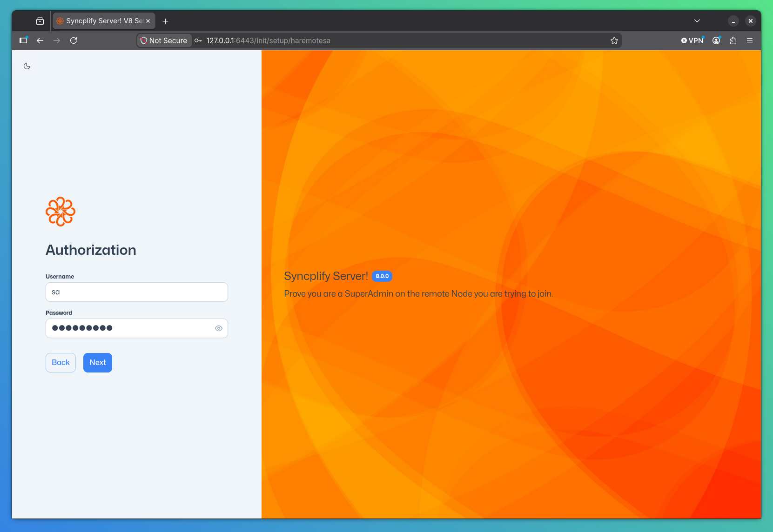Click the Authorization heading

coord(91,250)
